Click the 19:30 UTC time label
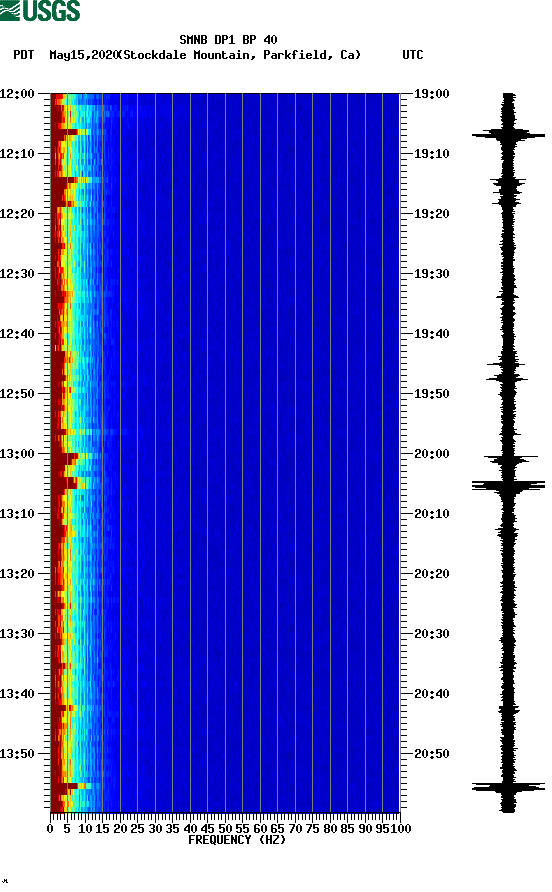552x892 pixels. [x=431, y=274]
